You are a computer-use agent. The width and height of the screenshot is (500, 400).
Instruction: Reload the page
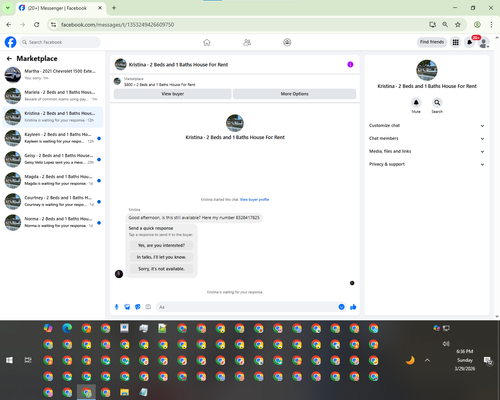[x=37, y=25]
